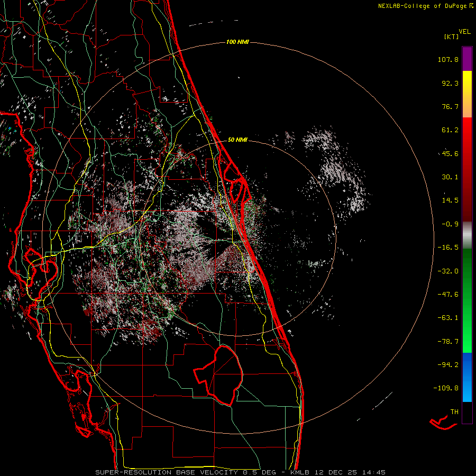Click the blue segment of the color bar
Viewport: 476px width, 476px height.
[x=467, y=377]
